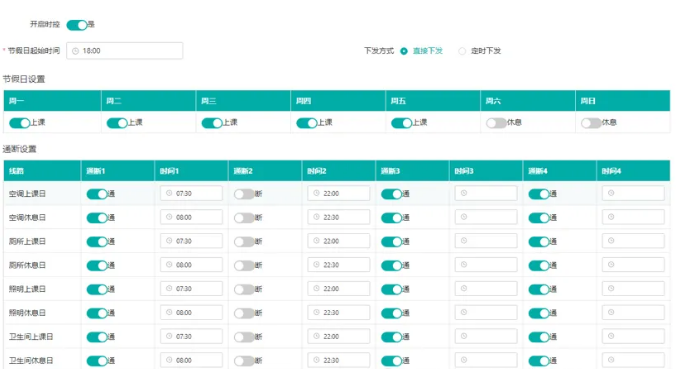Screen dimensions: 682x369
Task: Toggle the 周四 上课 switch
Action: 307,123
